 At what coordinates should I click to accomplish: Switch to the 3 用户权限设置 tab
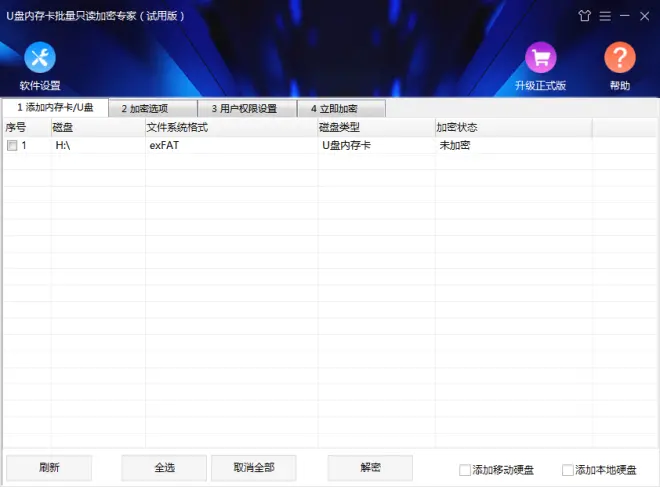(x=247, y=109)
